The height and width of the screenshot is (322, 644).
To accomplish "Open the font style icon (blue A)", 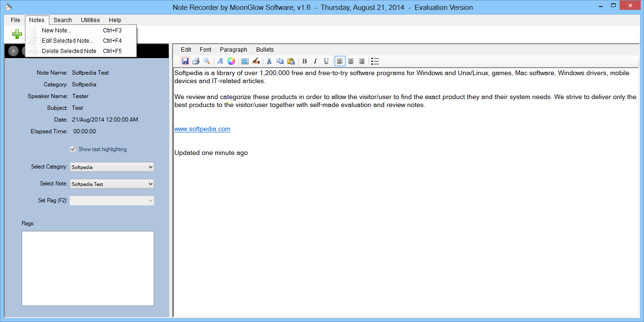I will [x=220, y=61].
